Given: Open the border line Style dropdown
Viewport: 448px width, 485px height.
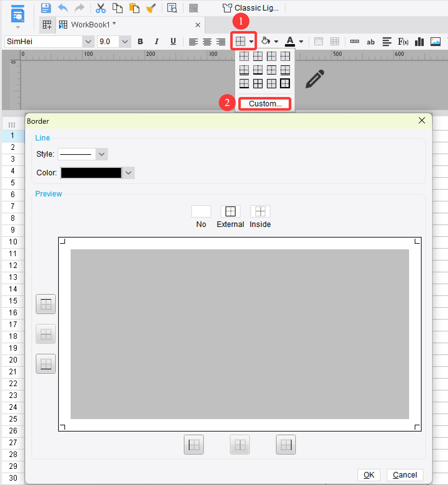Looking at the screenshot, I should coord(101,154).
